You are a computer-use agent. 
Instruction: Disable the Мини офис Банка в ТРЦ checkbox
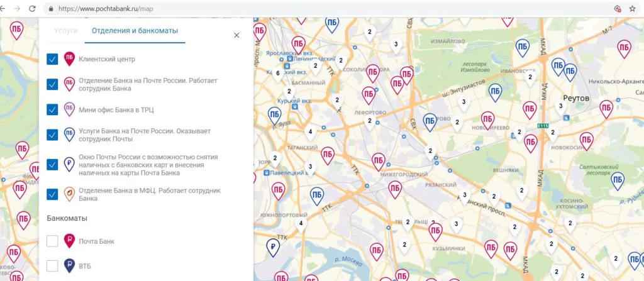click(52, 109)
